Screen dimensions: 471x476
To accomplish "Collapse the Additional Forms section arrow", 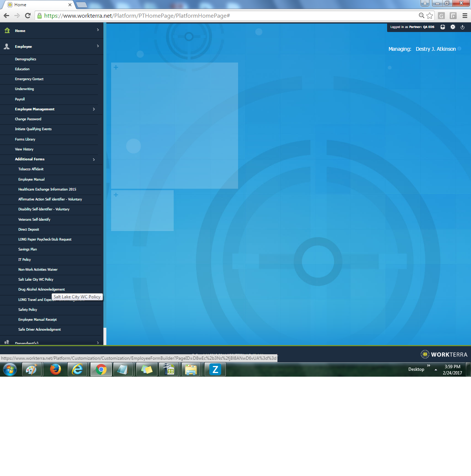I will pos(94,159).
